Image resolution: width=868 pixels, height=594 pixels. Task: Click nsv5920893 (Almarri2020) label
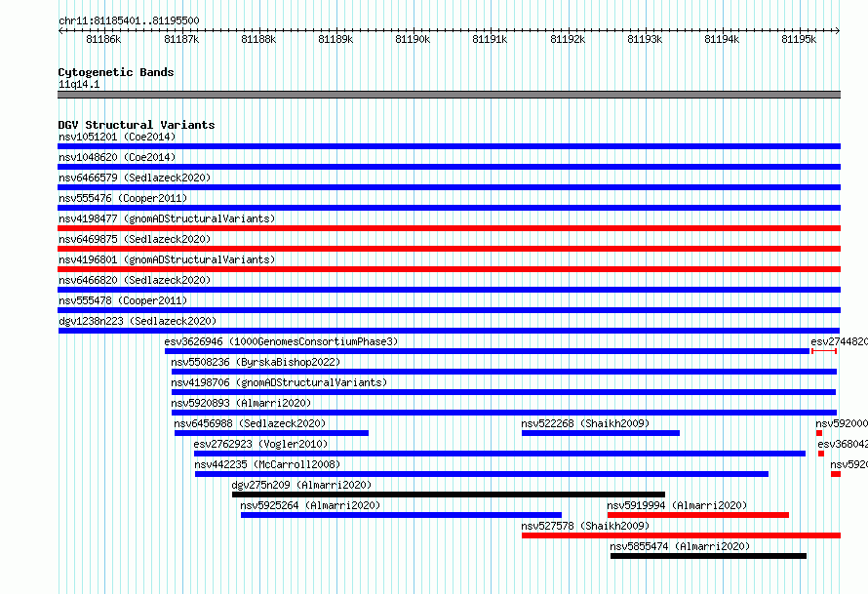click(x=241, y=403)
